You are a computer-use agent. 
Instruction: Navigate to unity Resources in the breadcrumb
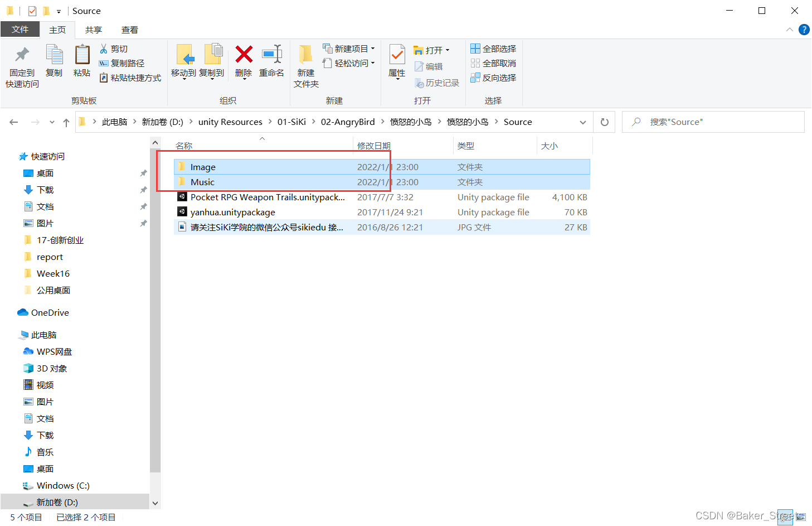(230, 122)
